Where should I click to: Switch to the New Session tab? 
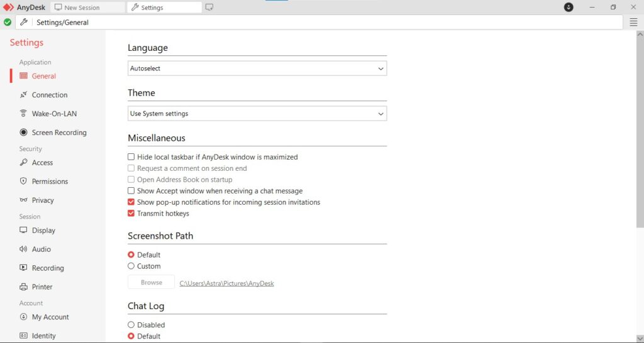88,8
